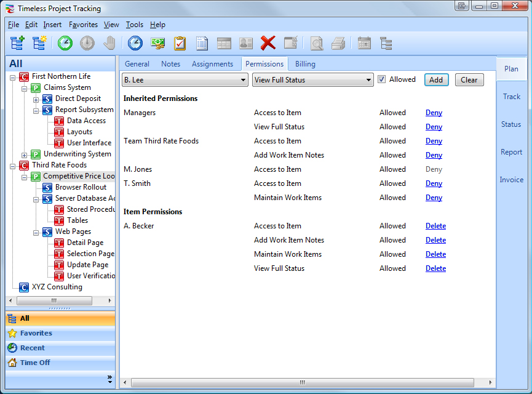Click Delete link for A. Becker Access to Item
This screenshot has height=394, width=532.
click(435, 226)
